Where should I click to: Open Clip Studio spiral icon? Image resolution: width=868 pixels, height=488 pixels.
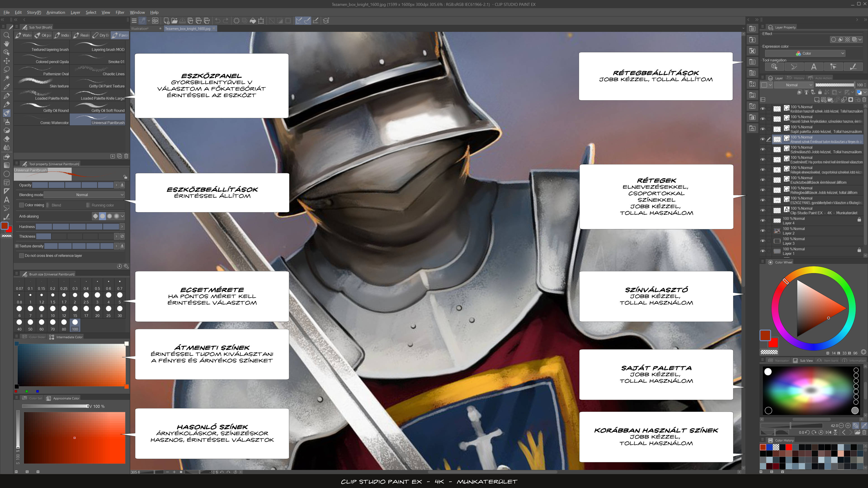(155, 21)
